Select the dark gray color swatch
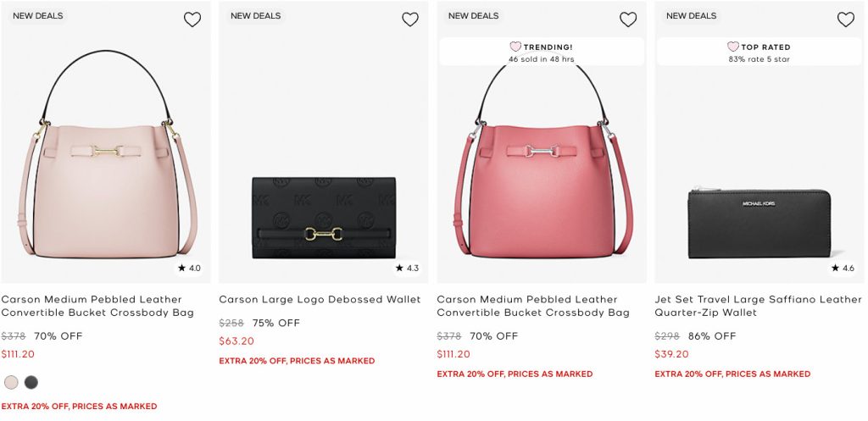Viewport: 868px width, 421px height. tap(31, 382)
